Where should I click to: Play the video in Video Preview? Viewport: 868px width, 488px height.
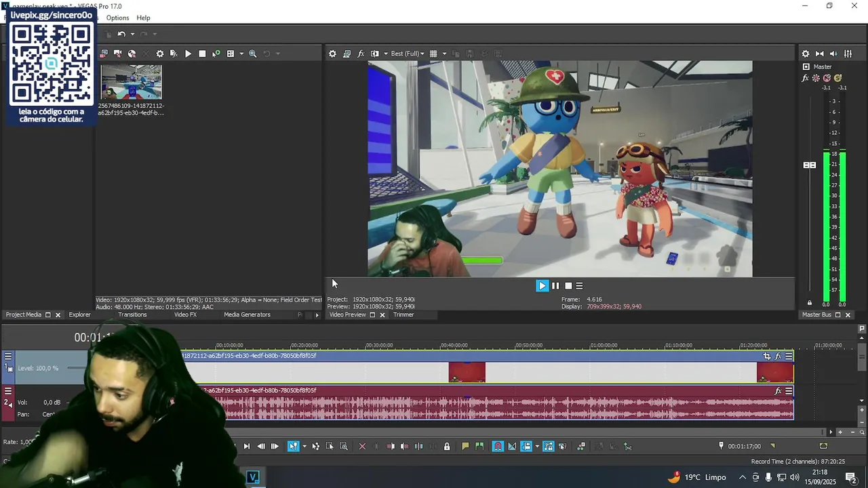pos(542,286)
